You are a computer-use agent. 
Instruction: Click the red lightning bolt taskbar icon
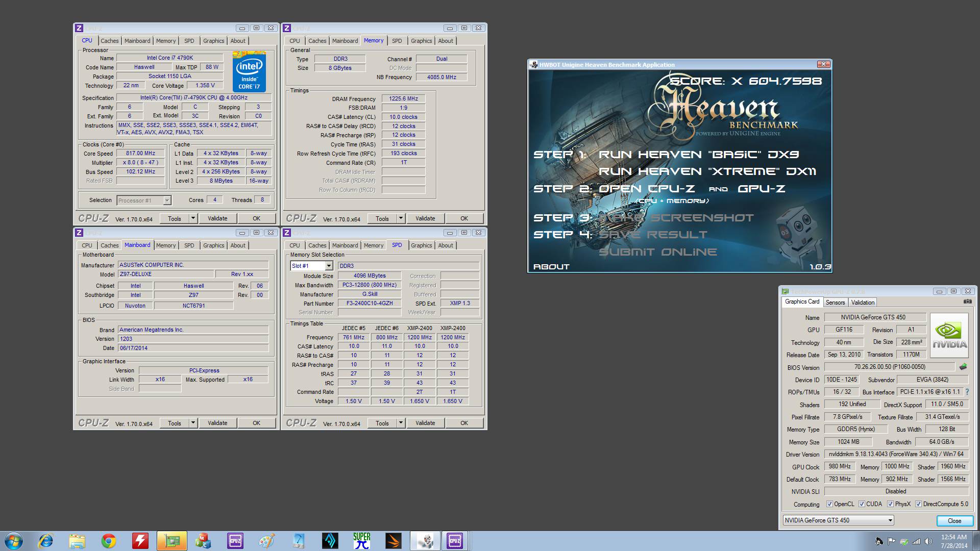[140, 541]
